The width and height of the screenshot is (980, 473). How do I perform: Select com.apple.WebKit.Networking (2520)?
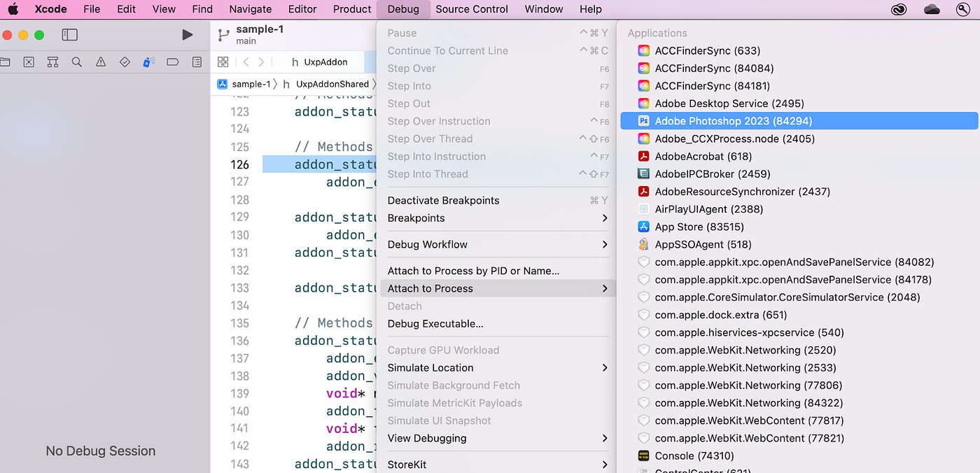[x=799, y=350]
